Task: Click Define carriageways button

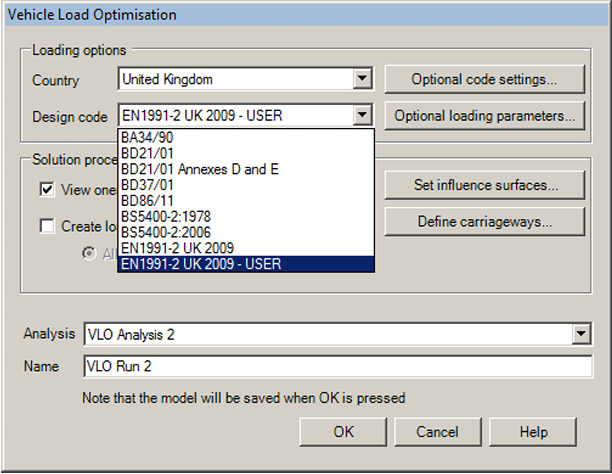Action: click(485, 222)
